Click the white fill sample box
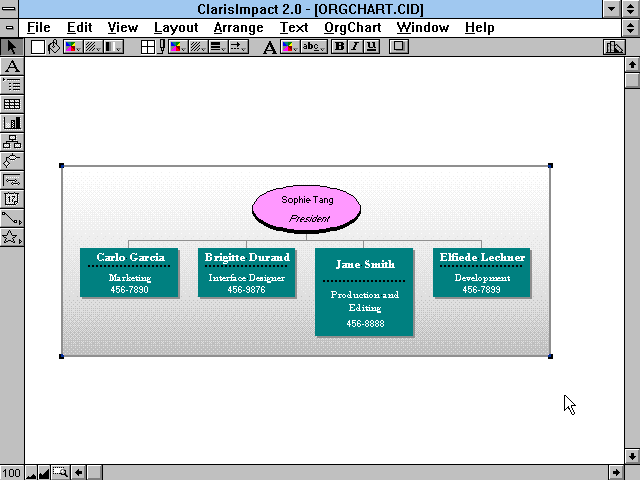Viewport: 640px width, 480px height. tap(38, 47)
